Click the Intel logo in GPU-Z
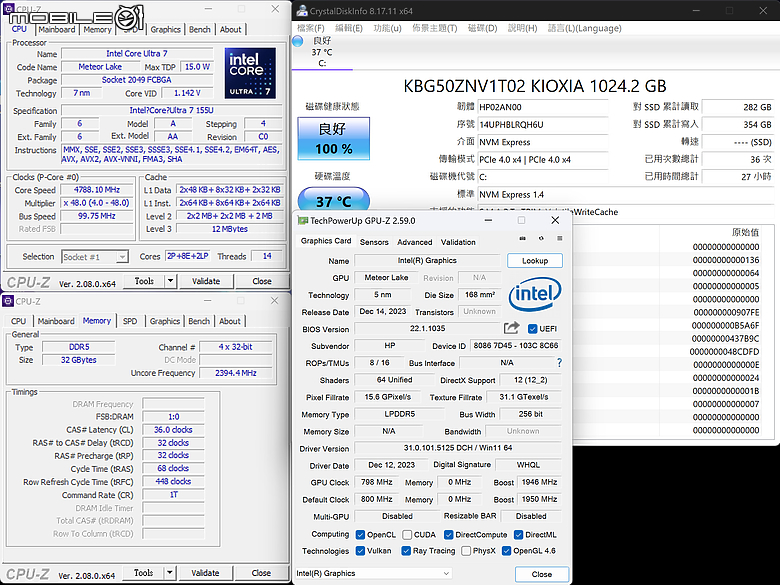This screenshot has height=585, width=780. 535,294
